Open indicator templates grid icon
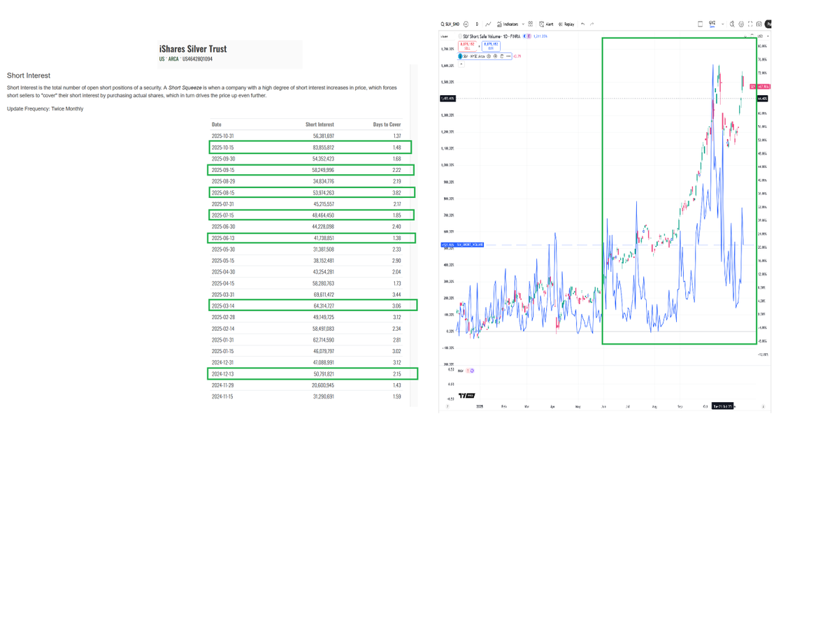This screenshot has height=644, width=839. coord(531,24)
